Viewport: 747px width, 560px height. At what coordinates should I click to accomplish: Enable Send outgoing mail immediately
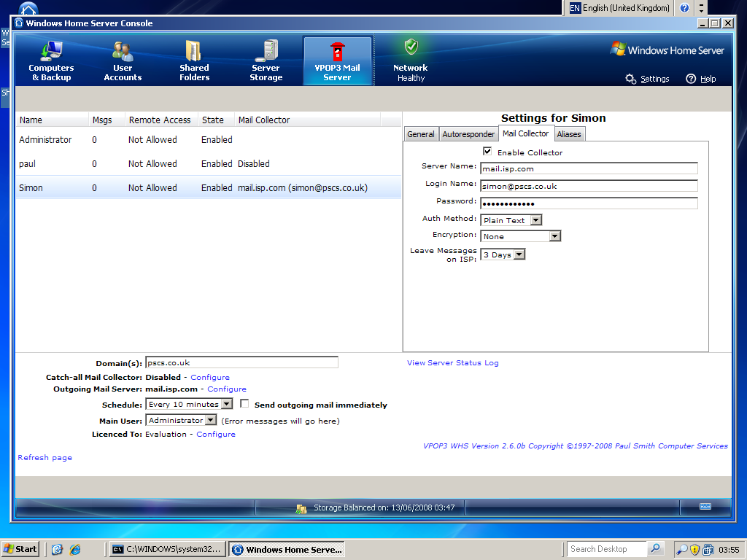(x=245, y=404)
